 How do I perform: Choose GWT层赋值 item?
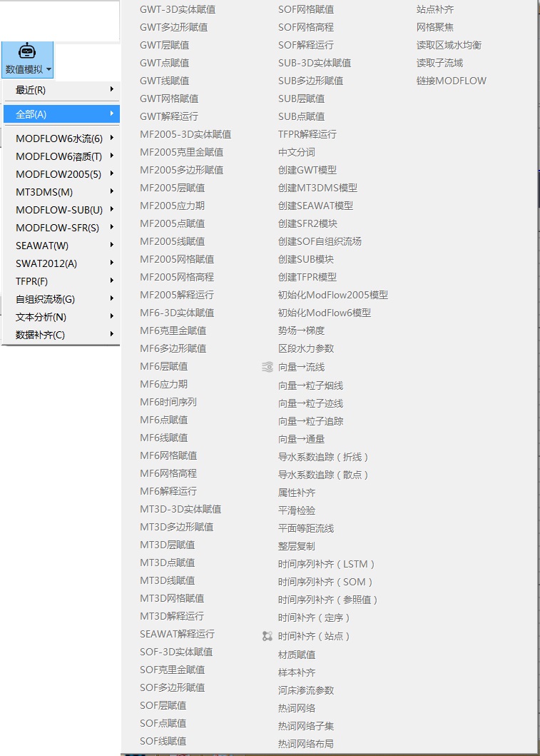(164, 45)
